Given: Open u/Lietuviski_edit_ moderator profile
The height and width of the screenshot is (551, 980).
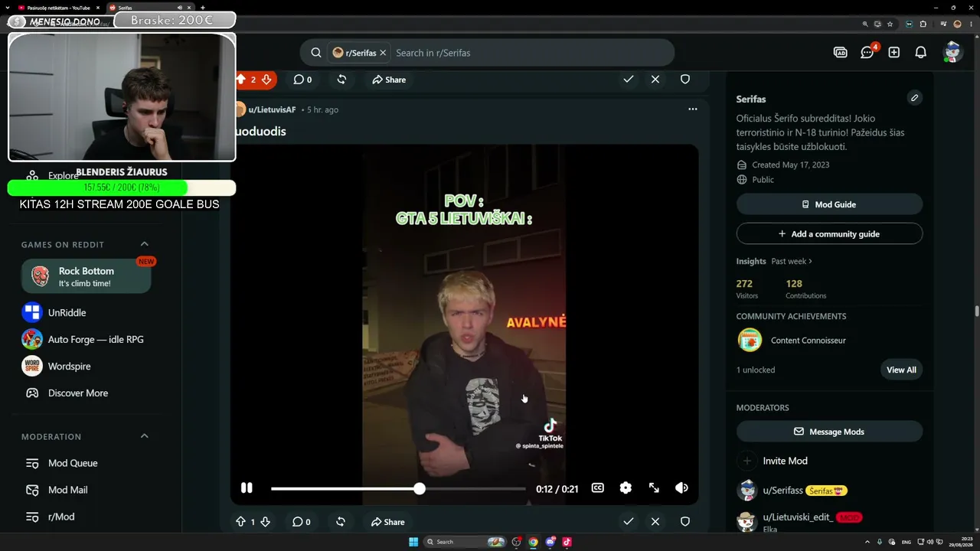Looking at the screenshot, I should point(798,517).
